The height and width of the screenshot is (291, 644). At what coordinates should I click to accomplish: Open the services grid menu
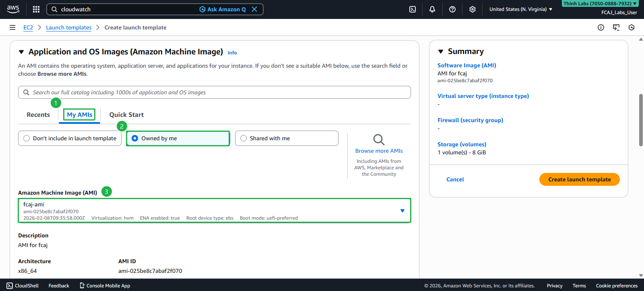(36, 9)
